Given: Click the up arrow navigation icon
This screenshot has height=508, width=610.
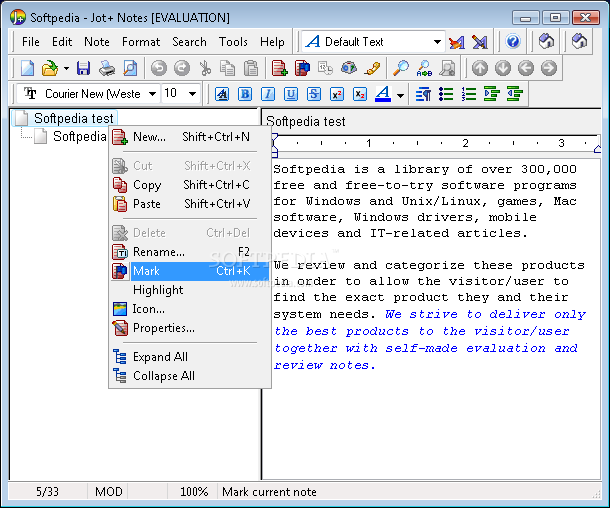Looking at the screenshot, I should (x=480, y=68).
